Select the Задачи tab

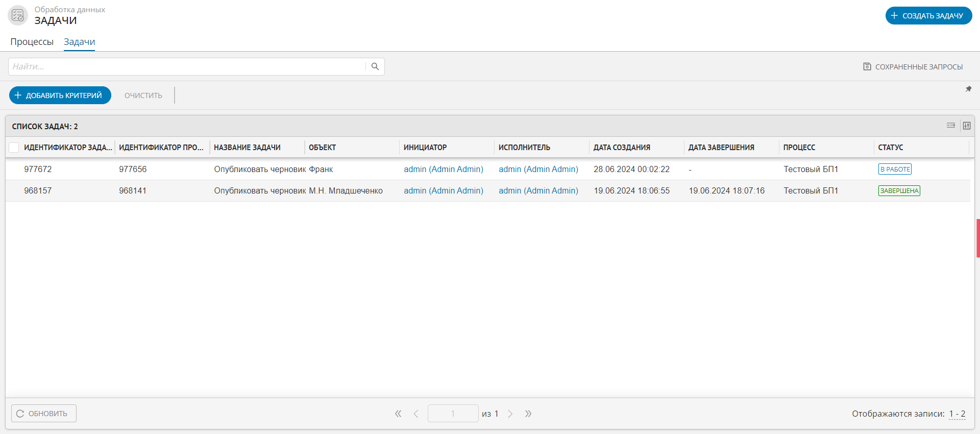[79, 42]
